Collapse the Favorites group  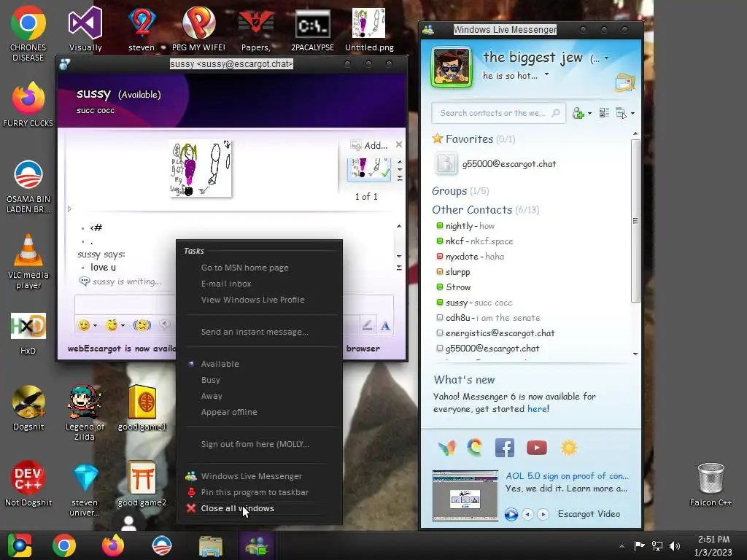[469, 139]
